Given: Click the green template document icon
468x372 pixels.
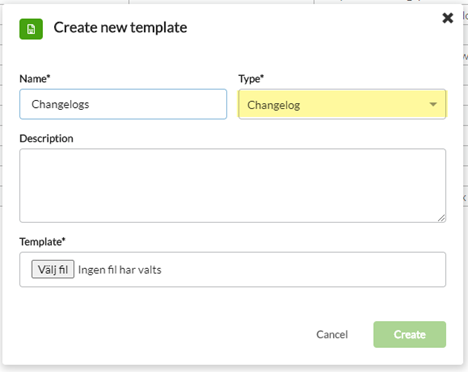Looking at the screenshot, I should coord(31,29).
